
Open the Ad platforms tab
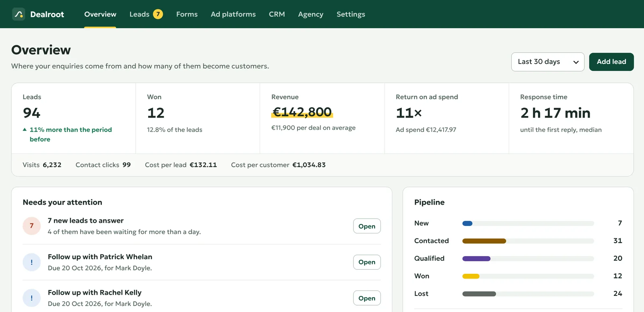[x=233, y=14]
